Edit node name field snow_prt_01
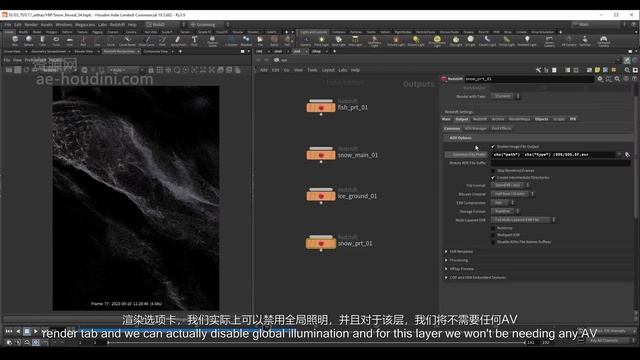This screenshot has height=360, width=640. click(529, 79)
